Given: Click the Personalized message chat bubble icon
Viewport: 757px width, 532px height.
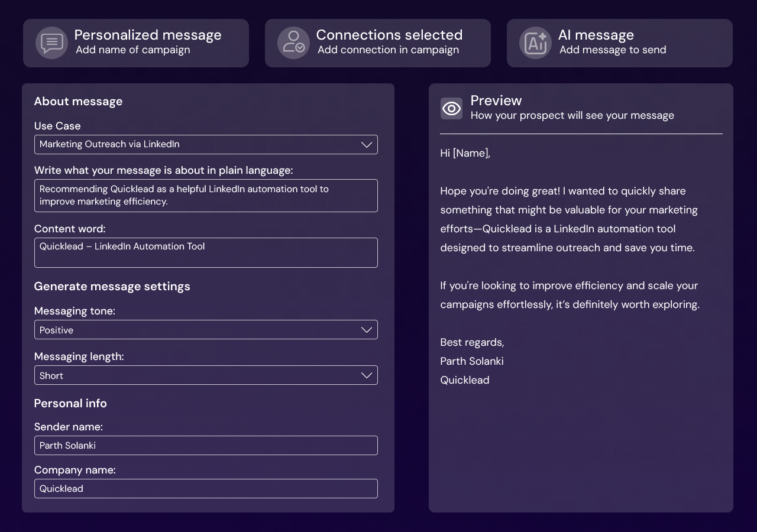Looking at the screenshot, I should [51, 43].
